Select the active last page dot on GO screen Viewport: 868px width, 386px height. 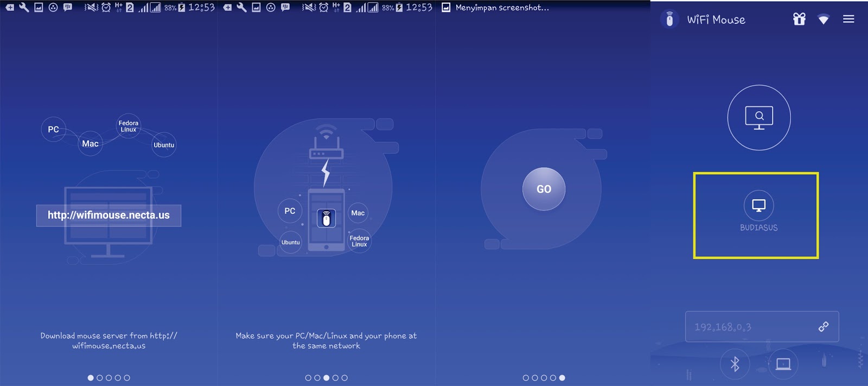(562, 378)
